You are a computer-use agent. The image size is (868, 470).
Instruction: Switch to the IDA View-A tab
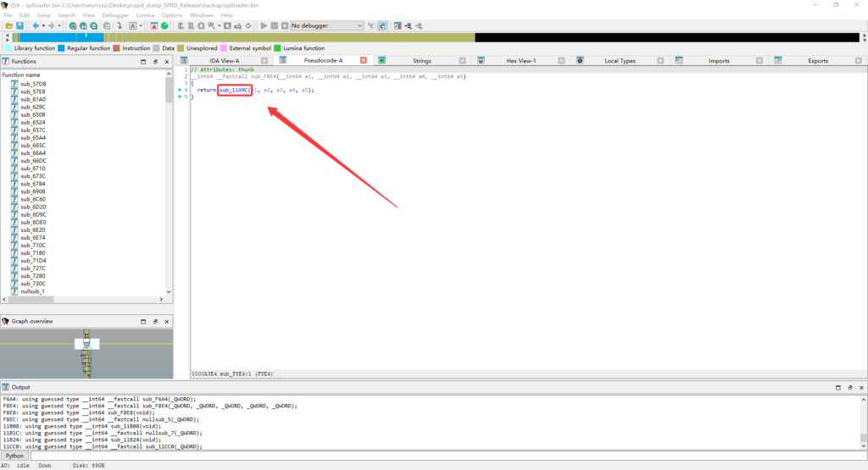point(224,61)
